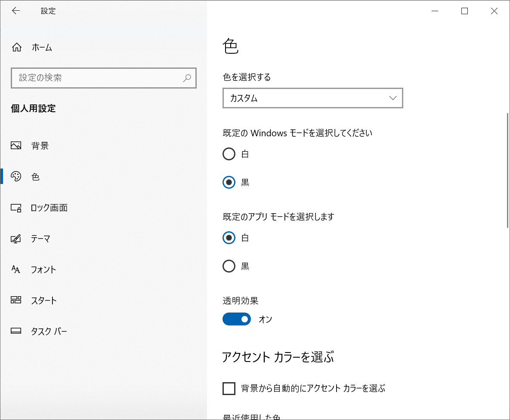Image resolution: width=510 pixels, height=420 pixels.
Task: Click the スタート tiles icon
Action: point(16,300)
